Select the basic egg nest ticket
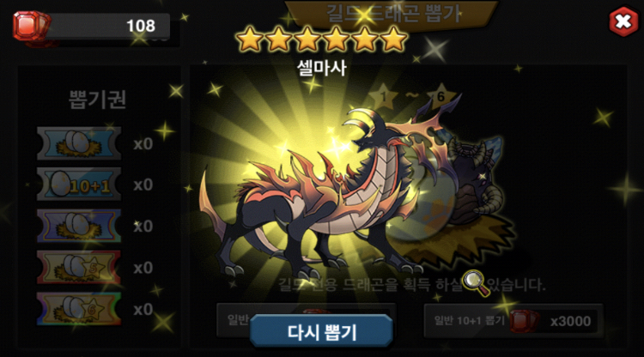Image resolution: width=644 pixels, height=357 pixels. point(79,142)
